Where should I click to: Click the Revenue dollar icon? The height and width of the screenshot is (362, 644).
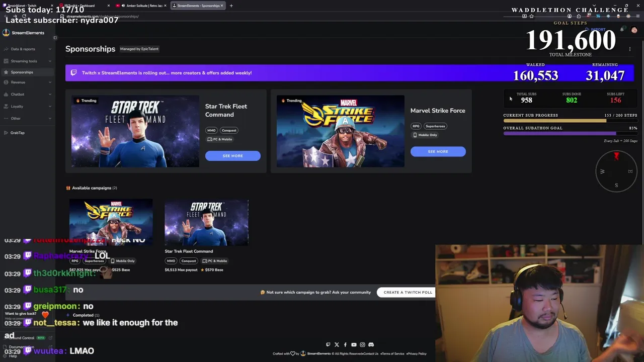click(x=6, y=82)
